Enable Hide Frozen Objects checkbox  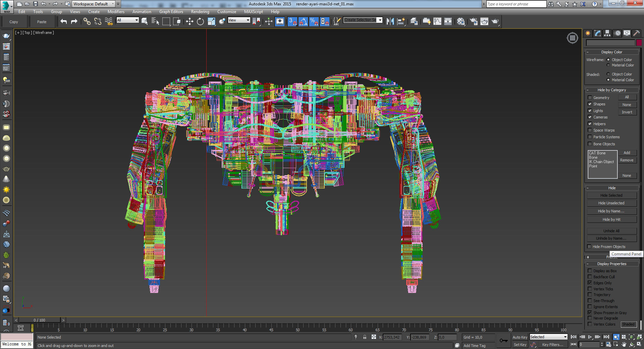point(589,247)
